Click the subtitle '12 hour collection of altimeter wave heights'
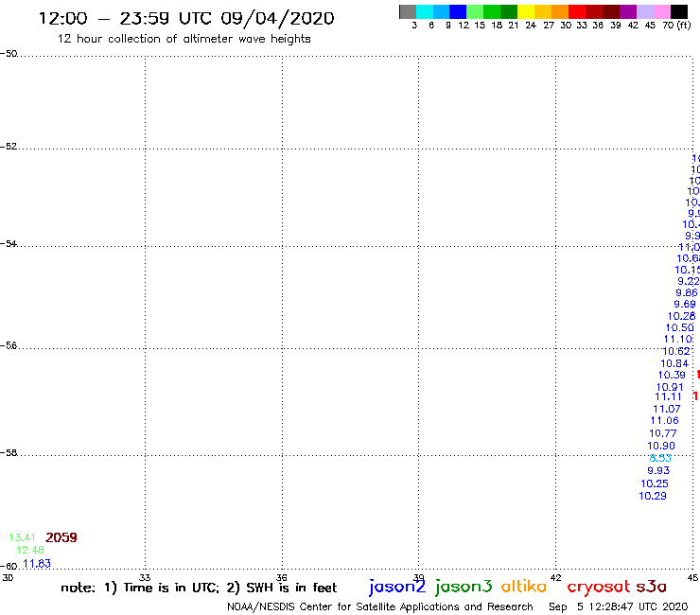Viewport: 700px width, 615px height. point(184,40)
